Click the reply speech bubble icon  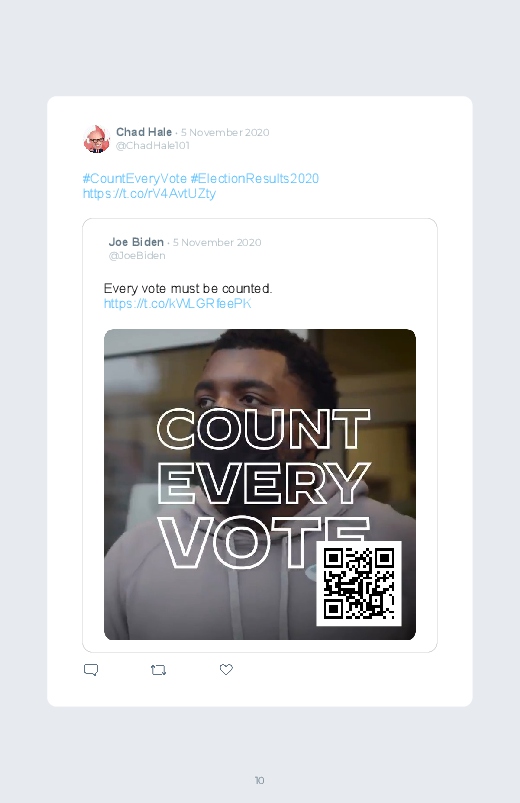[91, 670]
